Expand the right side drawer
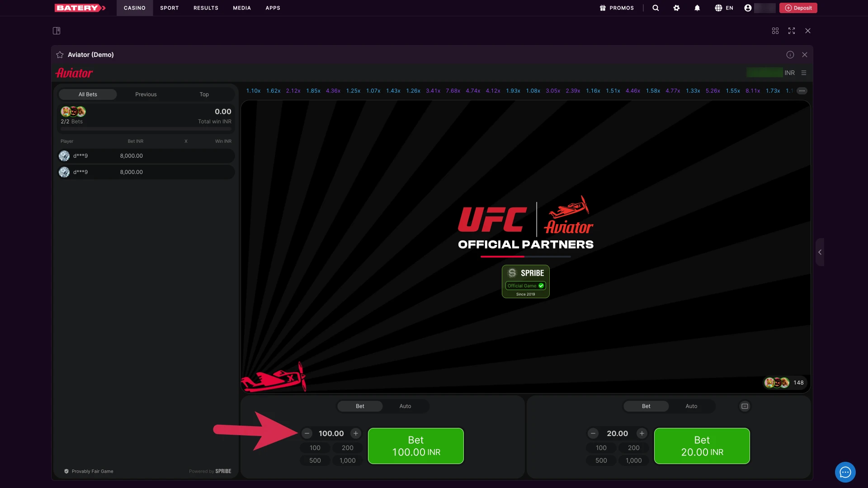The height and width of the screenshot is (488, 868). [820, 252]
